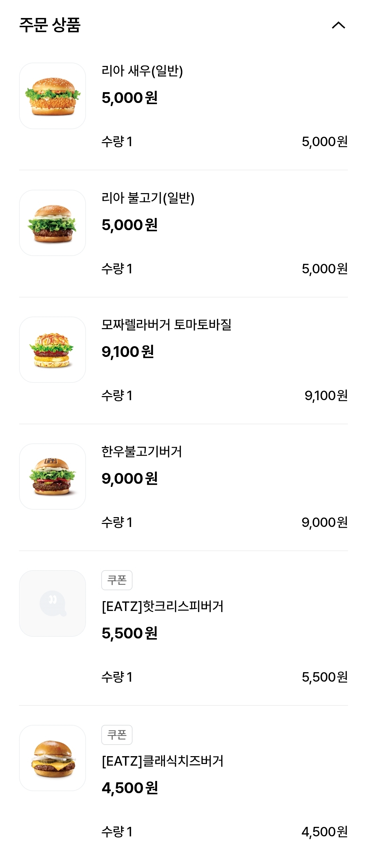367x868 pixels.
Task: Tap the 한우불고기버거 burger image
Action: pyautogui.click(x=52, y=476)
